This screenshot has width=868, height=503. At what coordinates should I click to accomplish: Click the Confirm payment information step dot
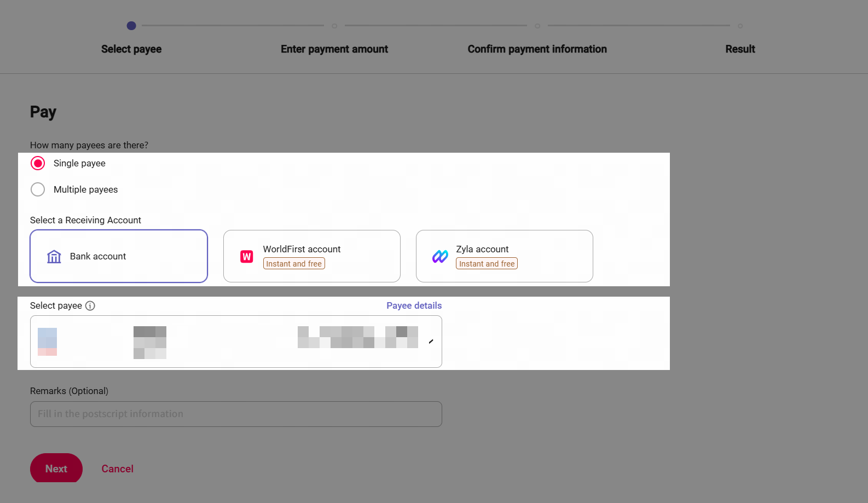537,26
